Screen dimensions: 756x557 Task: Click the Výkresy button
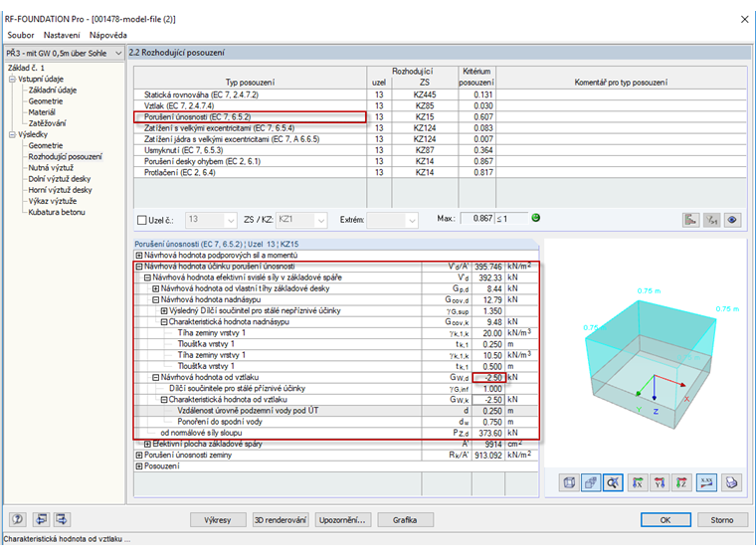coord(218,520)
